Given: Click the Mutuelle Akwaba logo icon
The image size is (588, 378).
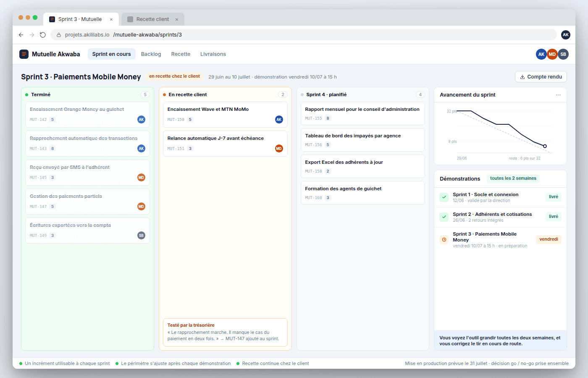Looking at the screenshot, I should [24, 54].
